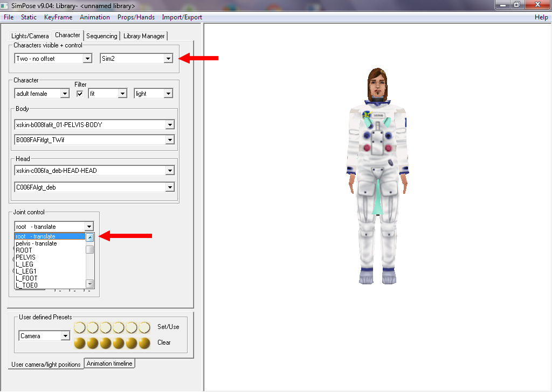The height and width of the screenshot is (392, 552).
Task: Expand the Camera preset type dropdown
Action: (x=65, y=336)
